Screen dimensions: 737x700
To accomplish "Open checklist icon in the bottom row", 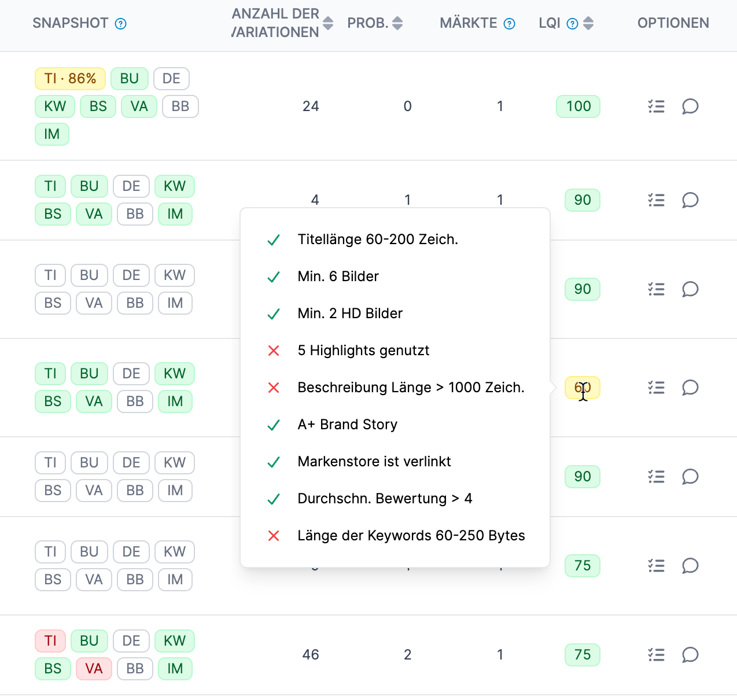I will click(x=656, y=655).
